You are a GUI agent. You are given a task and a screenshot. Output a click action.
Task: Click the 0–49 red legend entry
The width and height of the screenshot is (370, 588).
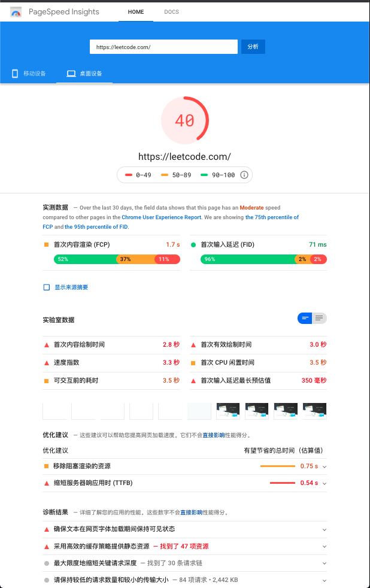coord(138,175)
